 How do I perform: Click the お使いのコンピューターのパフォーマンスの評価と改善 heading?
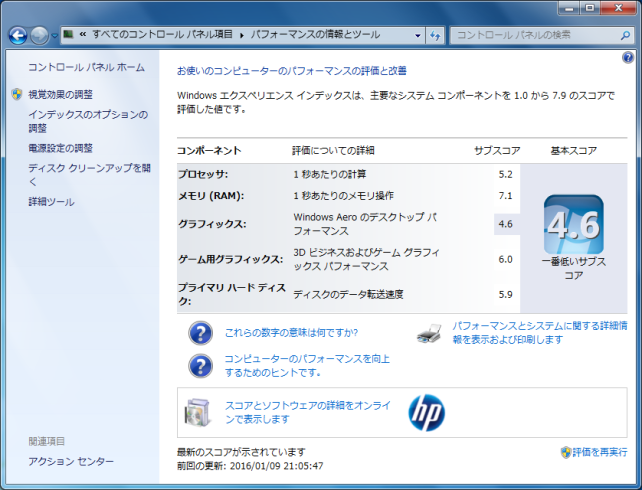pos(292,71)
